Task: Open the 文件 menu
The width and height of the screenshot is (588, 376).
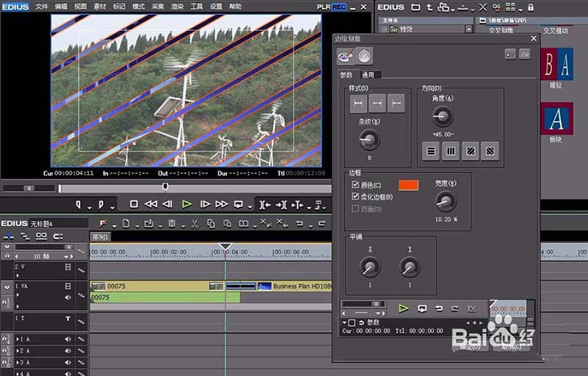Action: pyautogui.click(x=41, y=7)
